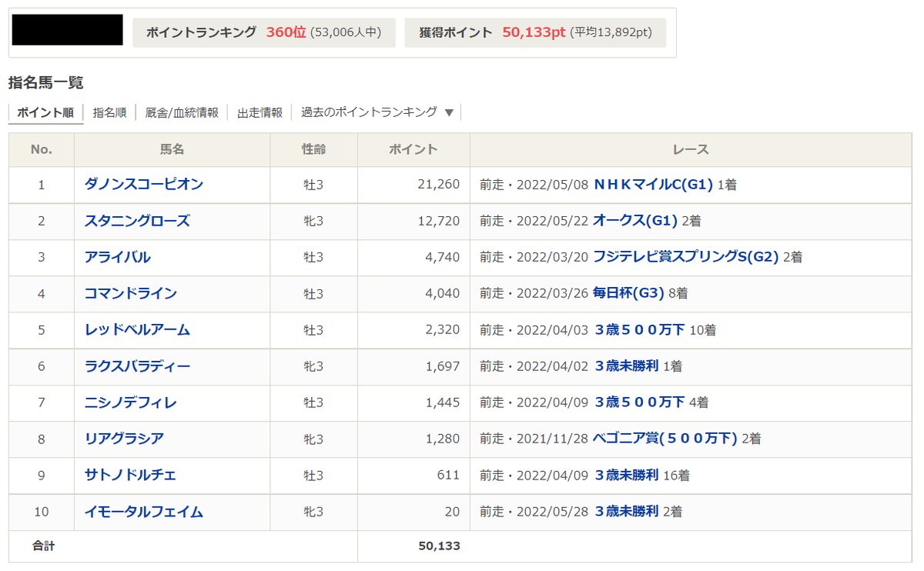The height and width of the screenshot is (571, 924).
Task: Open horse link リアグラシア
Action: point(124,439)
